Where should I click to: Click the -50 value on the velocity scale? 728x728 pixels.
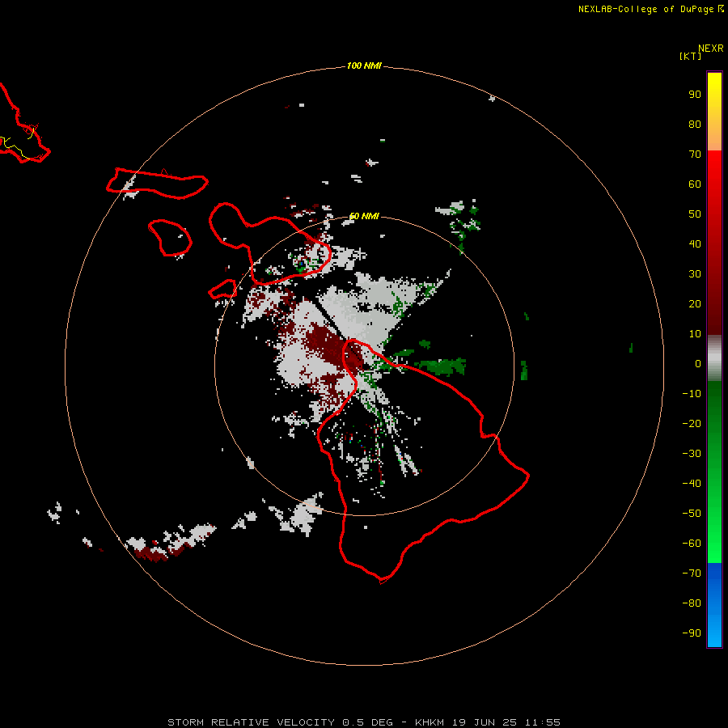(x=692, y=514)
